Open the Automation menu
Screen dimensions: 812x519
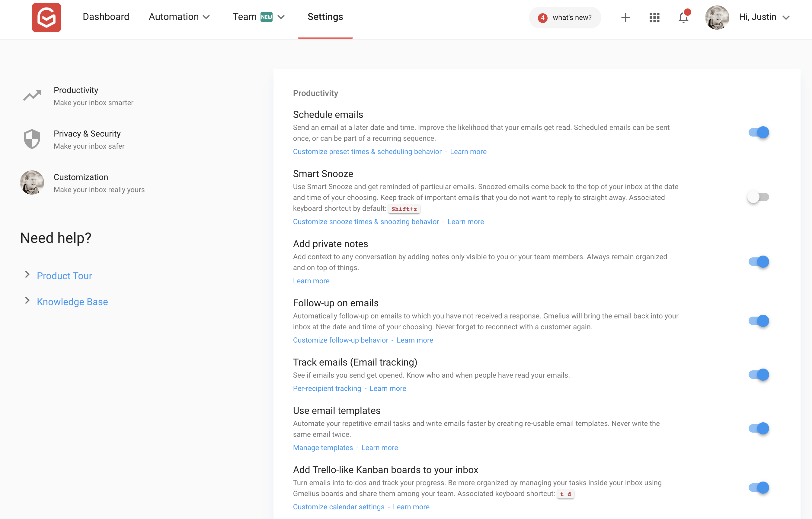point(179,17)
